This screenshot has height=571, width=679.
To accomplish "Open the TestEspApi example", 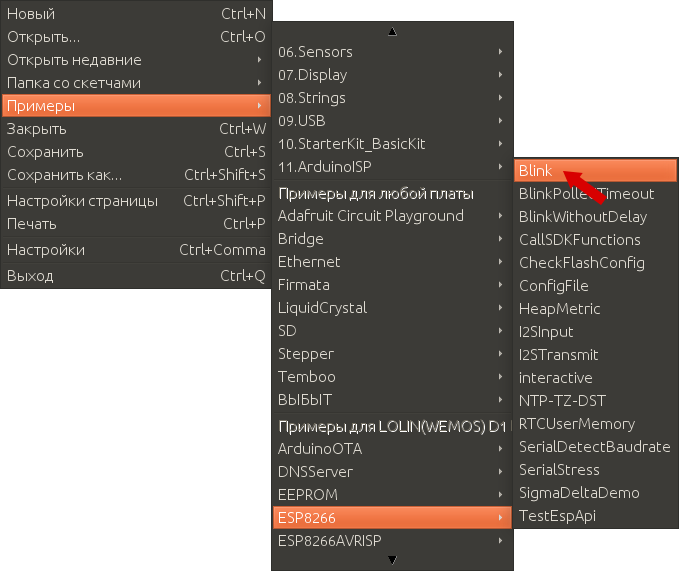I will tap(595, 514).
